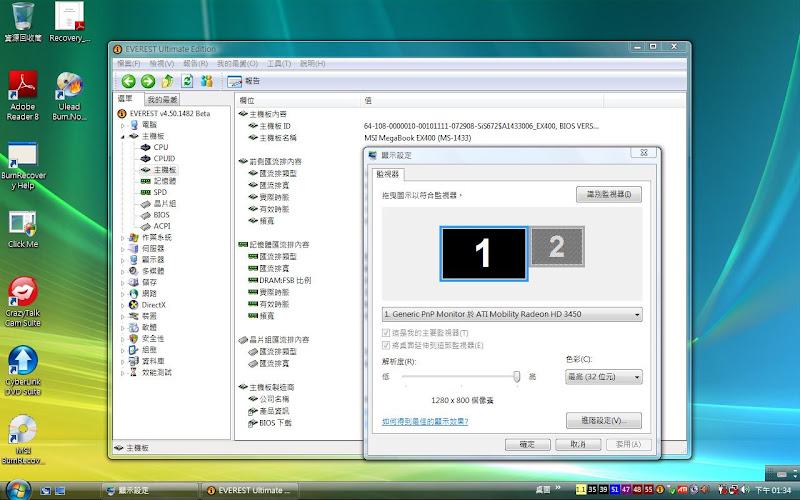Viewport: 800px width, 500px height.
Task: Click the EVEREST orange info tray icon
Action: 660,490
